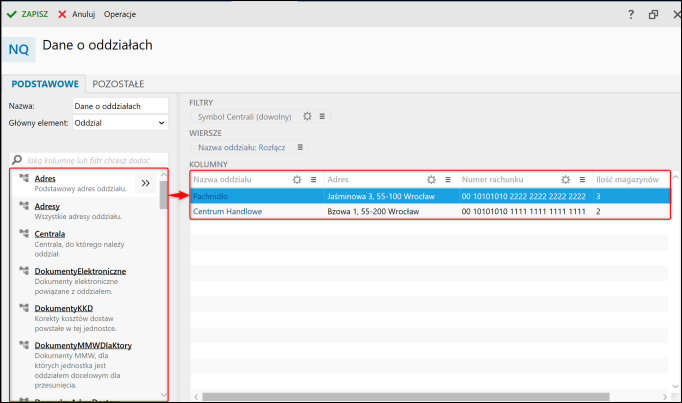Viewport: 682px width, 403px height.
Task: Cancel changes with the Anuluj button
Action: (x=77, y=14)
